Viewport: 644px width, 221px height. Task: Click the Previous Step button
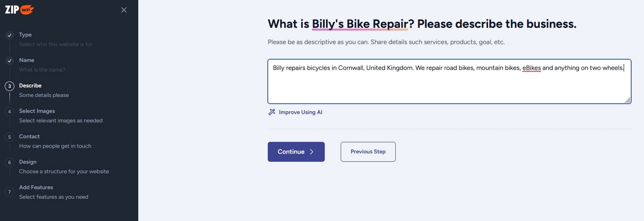[368, 152]
